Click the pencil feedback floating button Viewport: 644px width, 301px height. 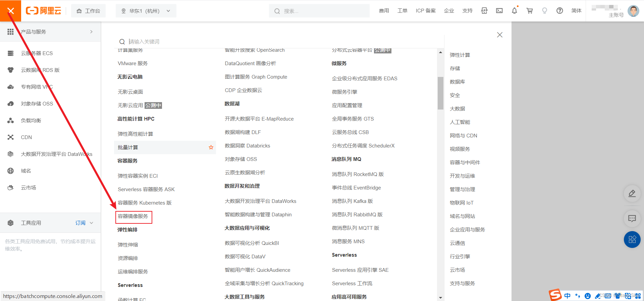pos(632,193)
